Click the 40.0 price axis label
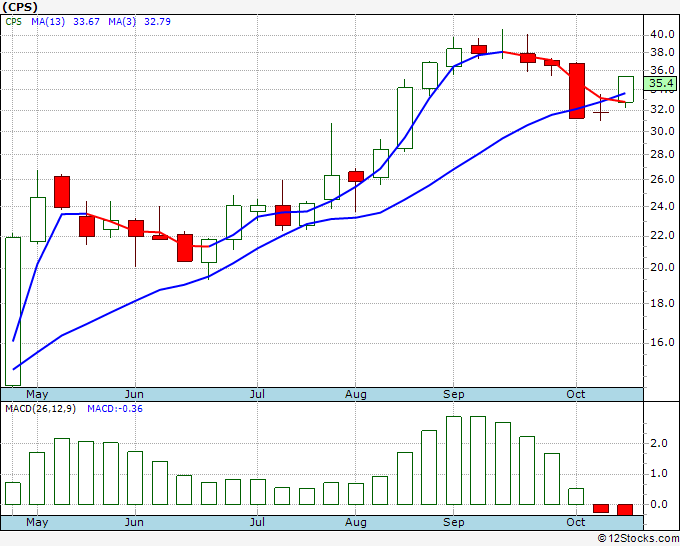 pos(662,34)
